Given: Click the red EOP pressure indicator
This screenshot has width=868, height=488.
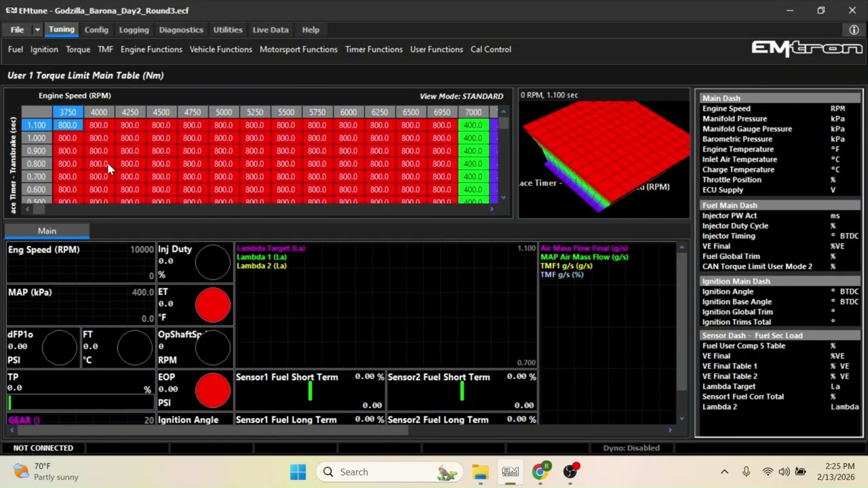Looking at the screenshot, I should 213,390.
